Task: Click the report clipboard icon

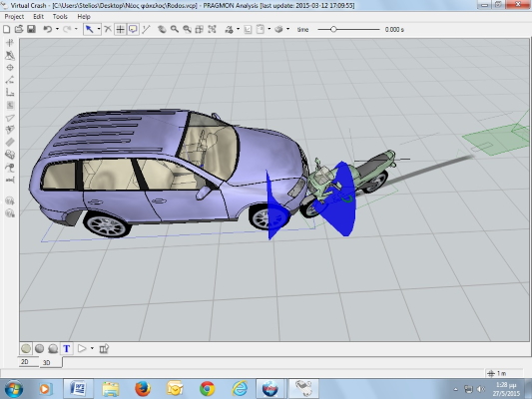Action: pyautogui.click(x=261, y=30)
